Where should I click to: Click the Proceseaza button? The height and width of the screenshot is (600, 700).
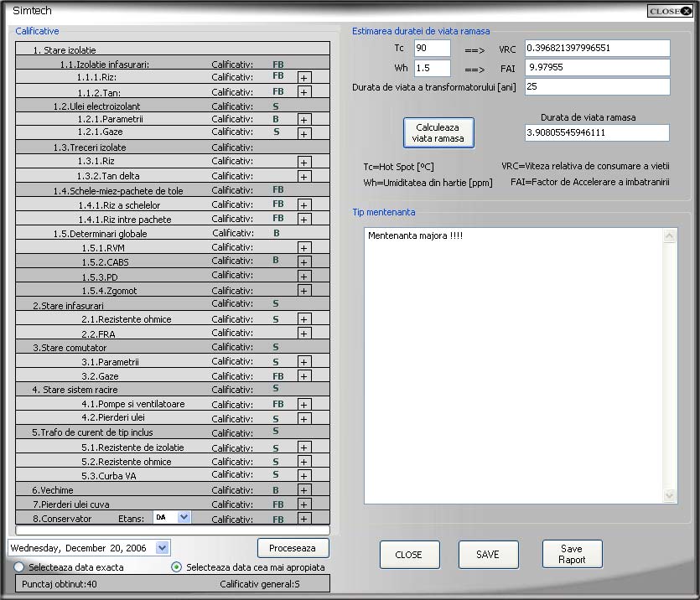(x=293, y=548)
